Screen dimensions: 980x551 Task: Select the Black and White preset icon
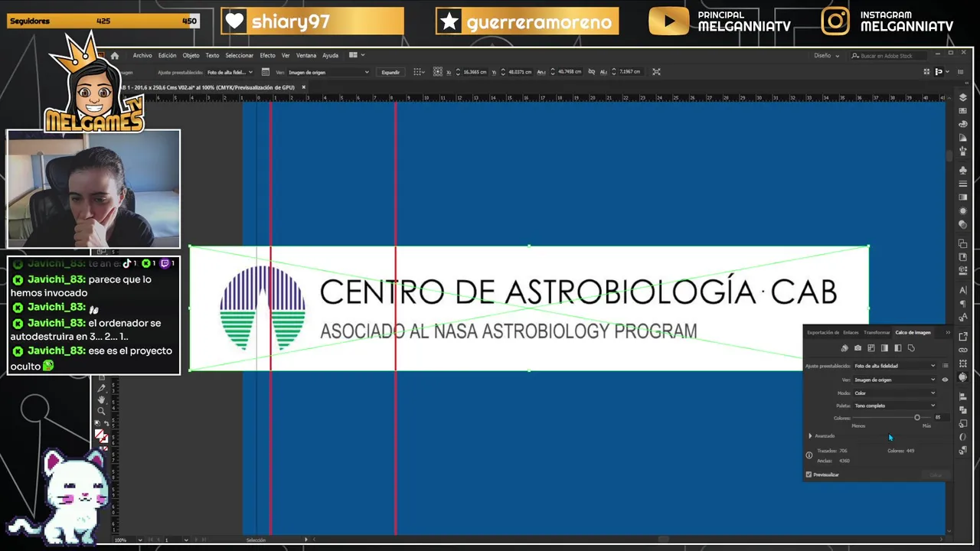click(x=898, y=348)
